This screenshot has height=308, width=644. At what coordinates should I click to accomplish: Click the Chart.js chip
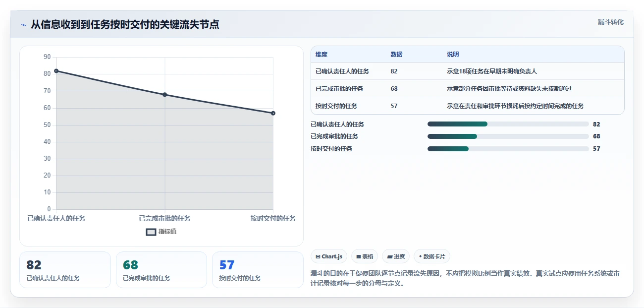point(329,256)
